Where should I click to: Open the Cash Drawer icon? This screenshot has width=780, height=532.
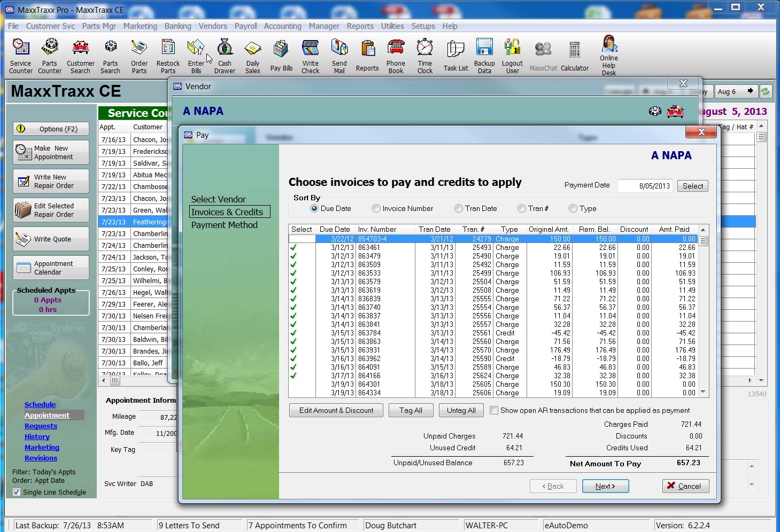click(x=225, y=56)
